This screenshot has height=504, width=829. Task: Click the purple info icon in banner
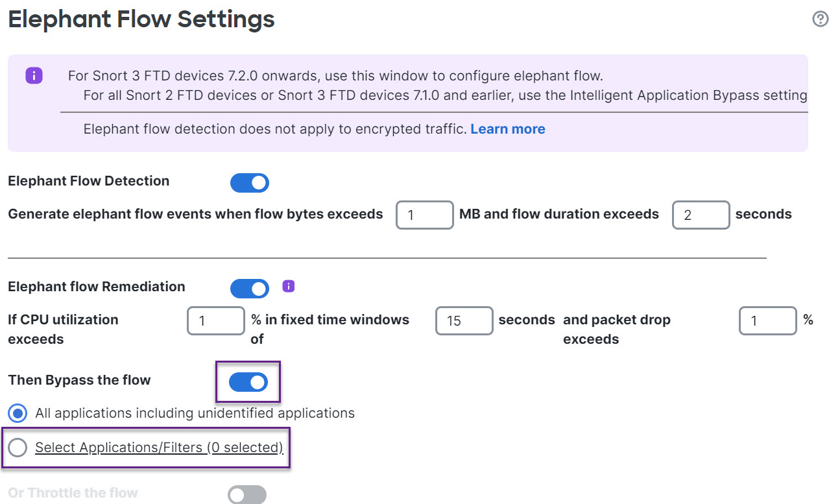coord(34,76)
